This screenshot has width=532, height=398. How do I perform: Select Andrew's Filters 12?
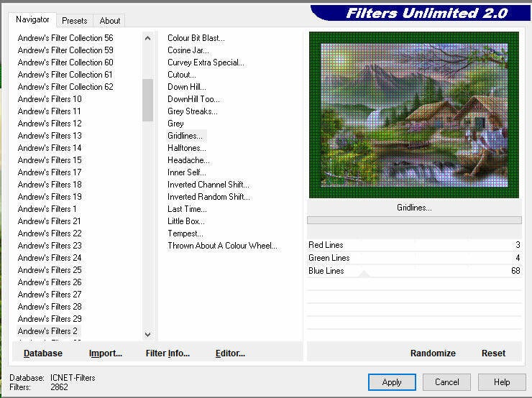[50, 124]
